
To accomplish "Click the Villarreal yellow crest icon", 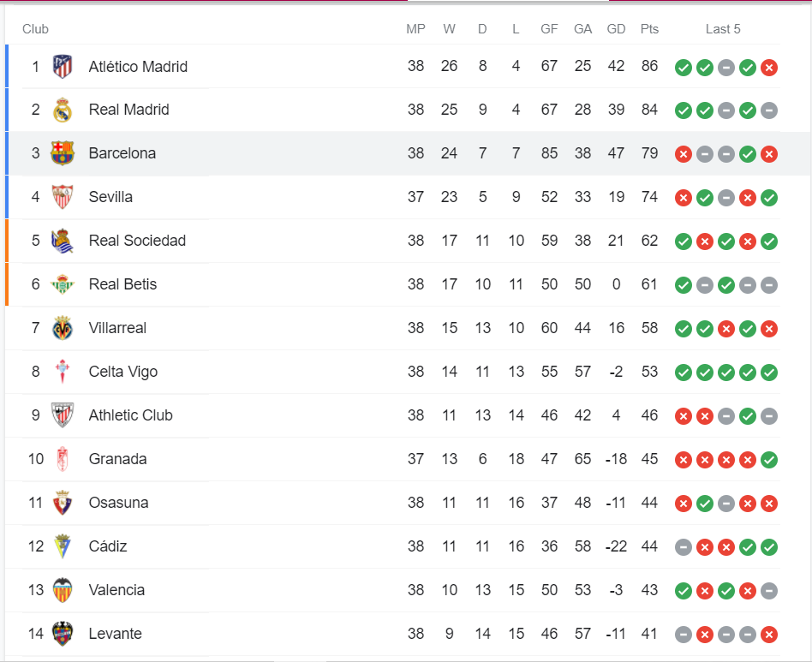I will pyautogui.click(x=63, y=328).
